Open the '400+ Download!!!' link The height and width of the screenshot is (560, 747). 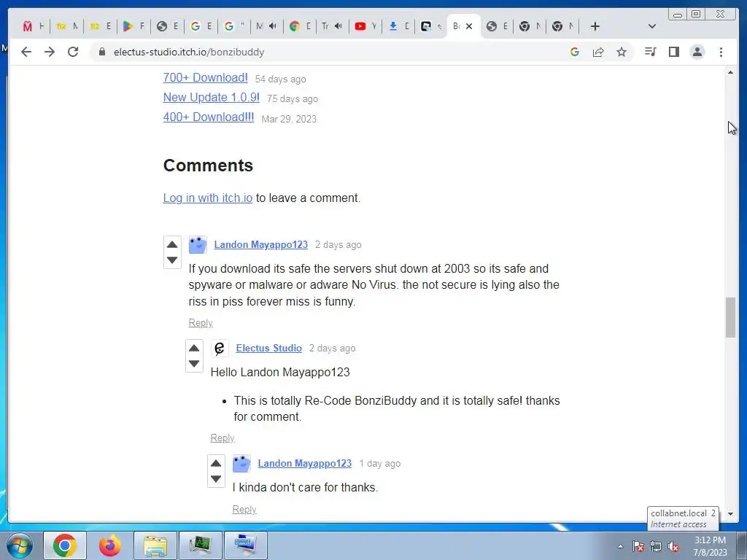(x=209, y=117)
